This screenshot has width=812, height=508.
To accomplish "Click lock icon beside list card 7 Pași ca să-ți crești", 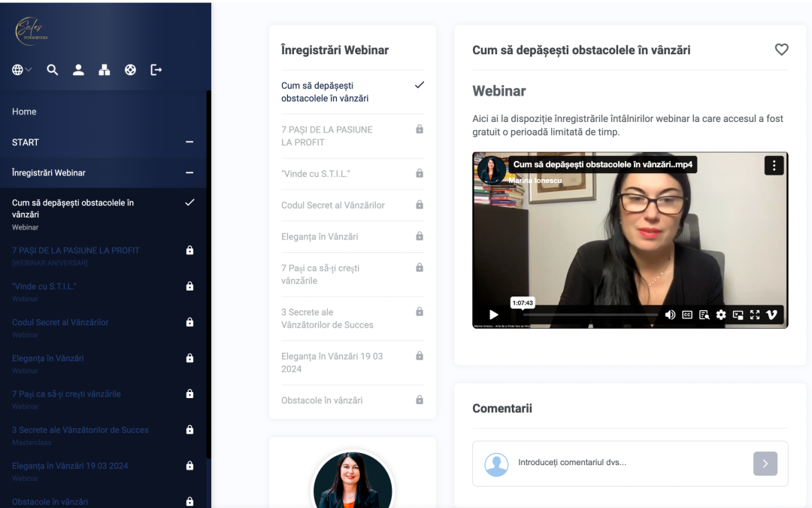I will (420, 267).
